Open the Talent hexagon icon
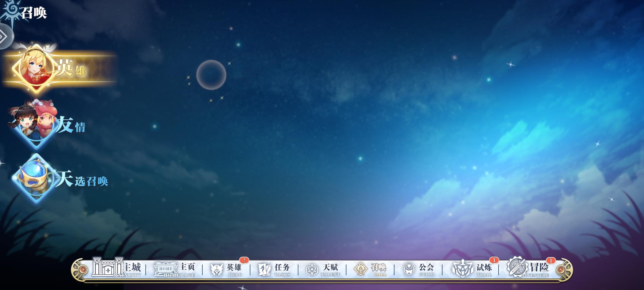Screen dimensions: 644x290 (x=312, y=270)
